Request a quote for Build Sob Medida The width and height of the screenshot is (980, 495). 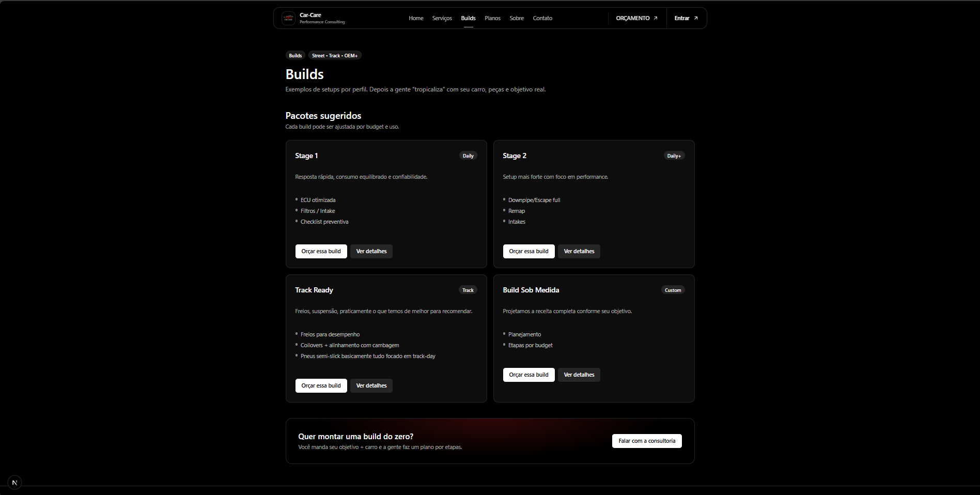pos(528,375)
